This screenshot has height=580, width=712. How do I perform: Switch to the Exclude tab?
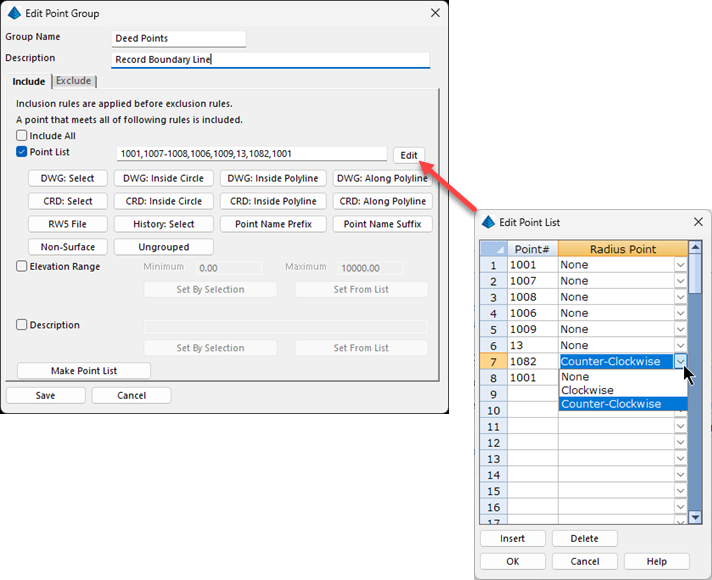[74, 81]
